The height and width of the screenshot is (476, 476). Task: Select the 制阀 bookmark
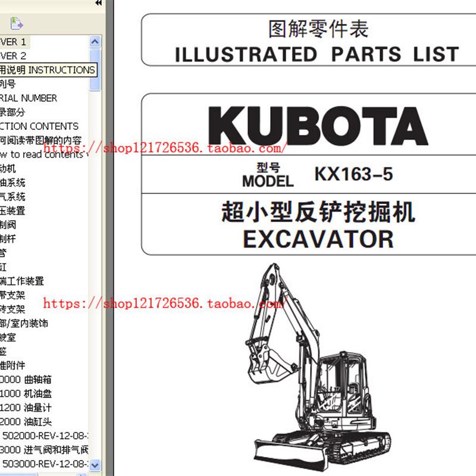click(8, 225)
